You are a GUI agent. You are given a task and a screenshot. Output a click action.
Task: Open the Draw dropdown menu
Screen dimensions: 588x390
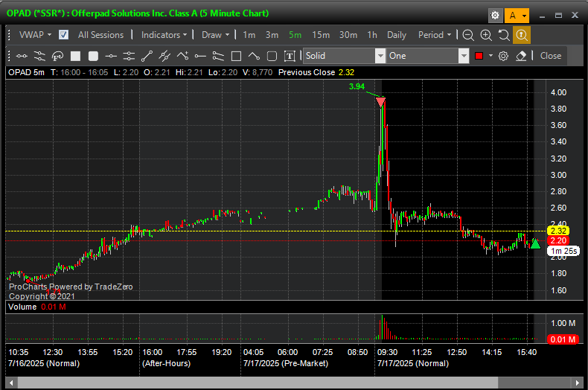pos(215,35)
